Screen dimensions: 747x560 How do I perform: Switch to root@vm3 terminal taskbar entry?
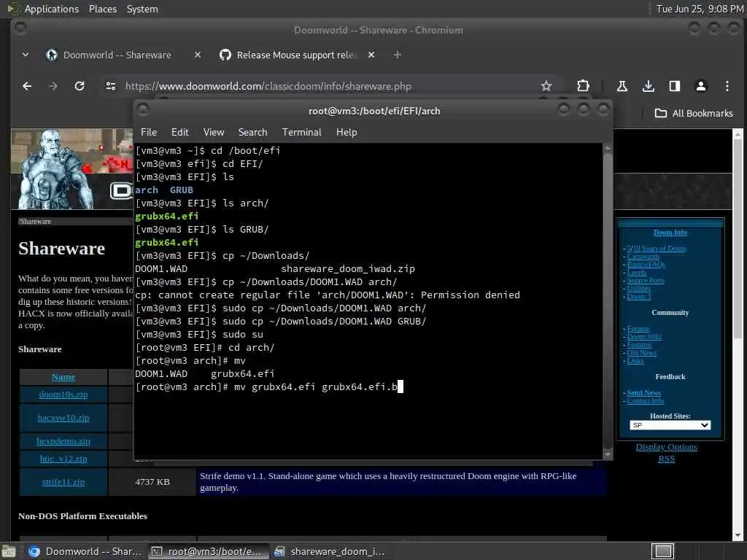click(x=208, y=551)
